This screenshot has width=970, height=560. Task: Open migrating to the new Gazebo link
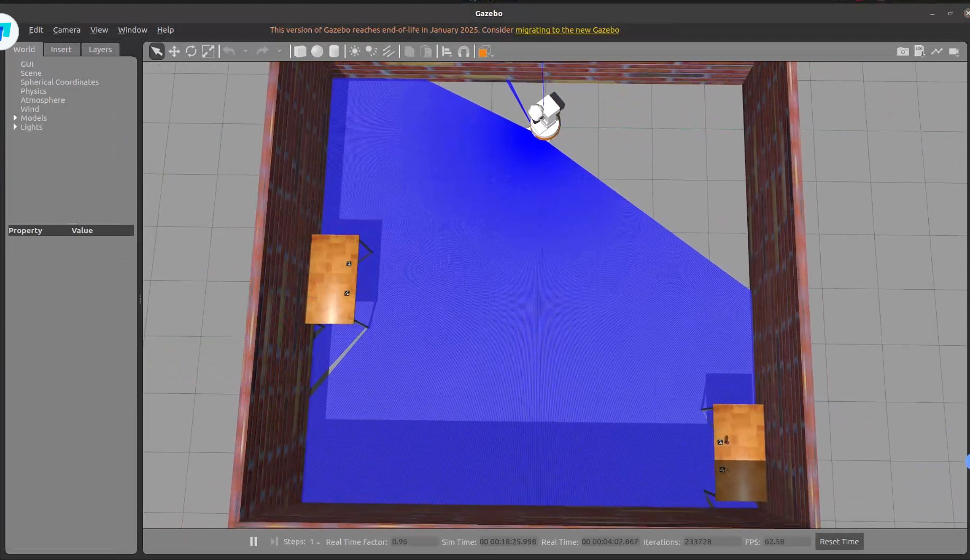click(567, 30)
